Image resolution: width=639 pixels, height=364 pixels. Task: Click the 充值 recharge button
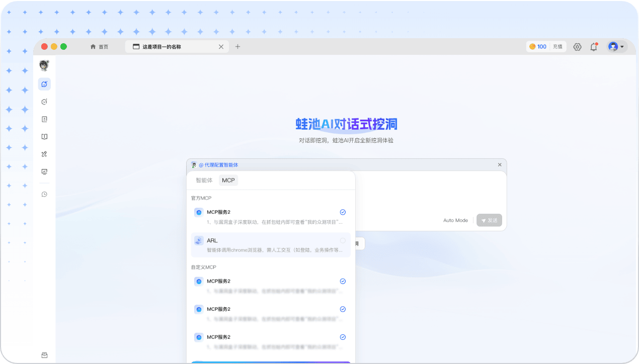pos(557,47)
